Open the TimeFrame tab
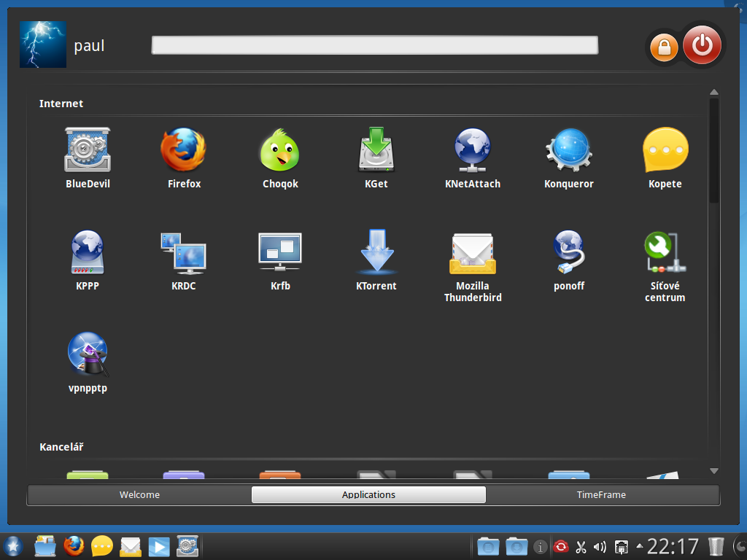 601,495
